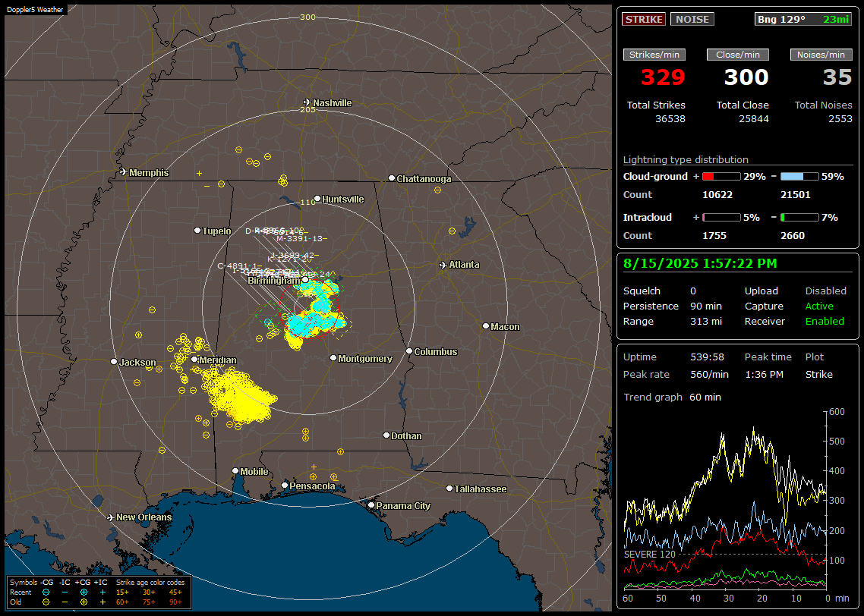Click the Persistence value 90 min
This screenshot has height=616, width=864.
[706, 306]
